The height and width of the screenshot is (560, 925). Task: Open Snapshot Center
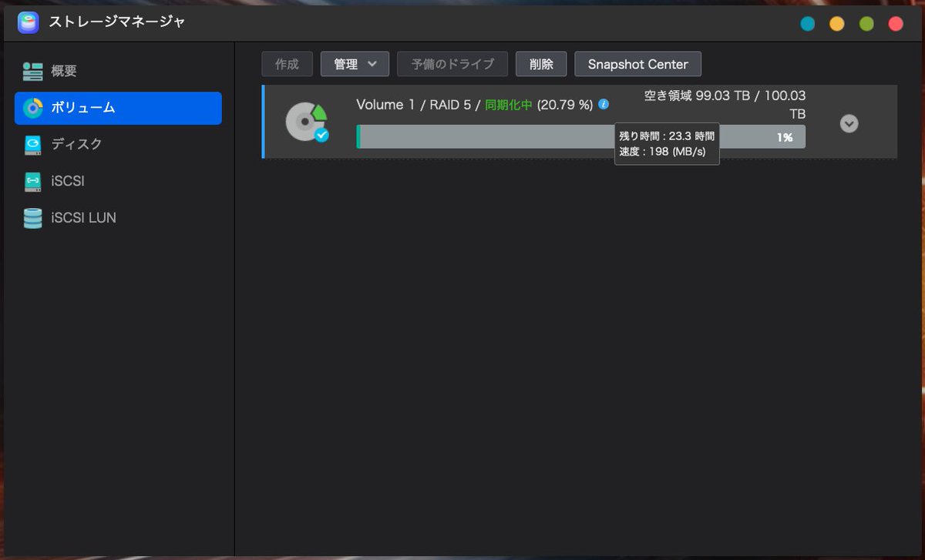point(637,64)
